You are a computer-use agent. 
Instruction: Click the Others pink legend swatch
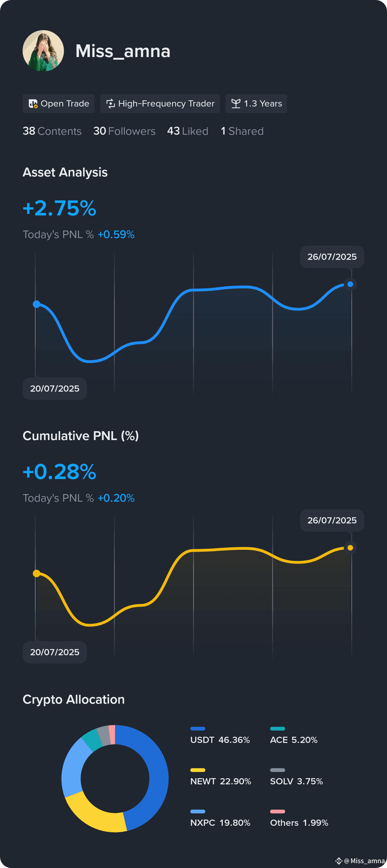[x=277, y=812]
